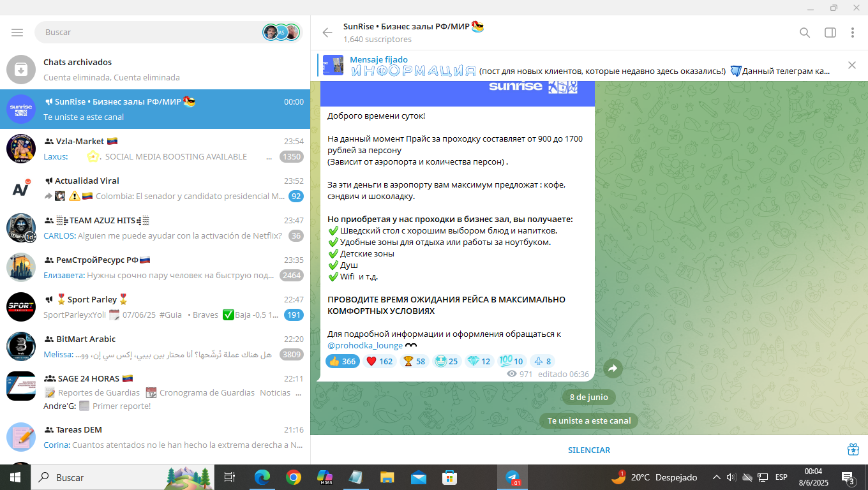Open the Actualidad Viral channel
The image size is (868, 490).
click(155, 188)
